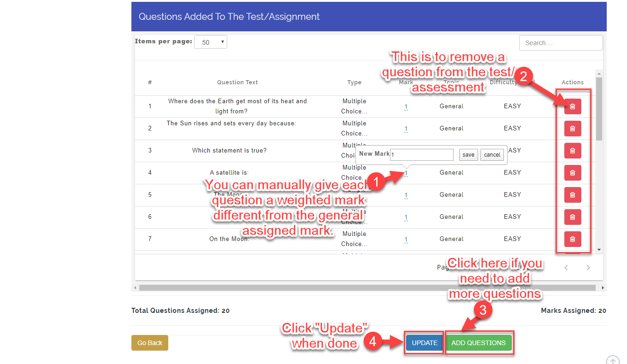The width and height of the screenshot is (627, 364).
Task: Click EASY difficulty in row 1
Action: pyautogui.click(x=512, y=106)
